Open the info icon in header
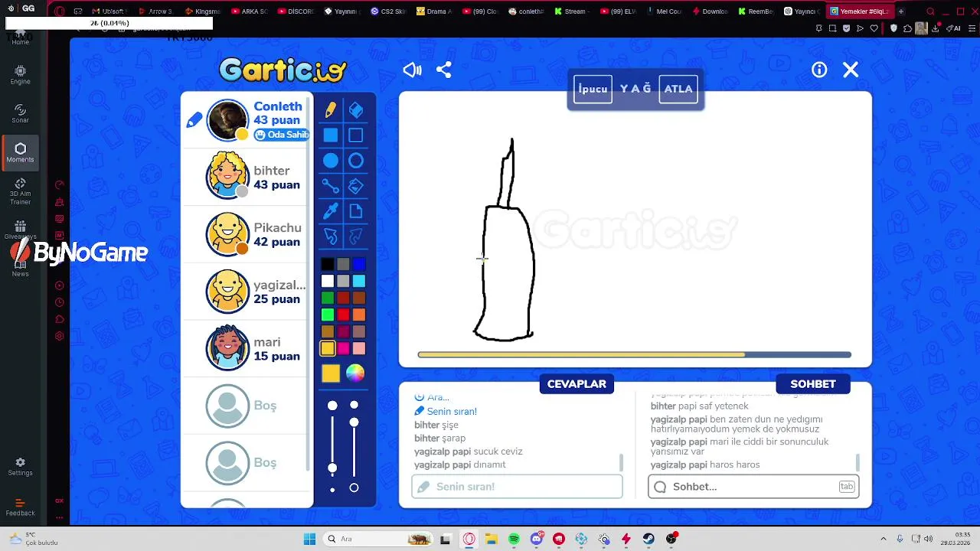This screenshot has width=980, height=551. (x=819, y=70)
